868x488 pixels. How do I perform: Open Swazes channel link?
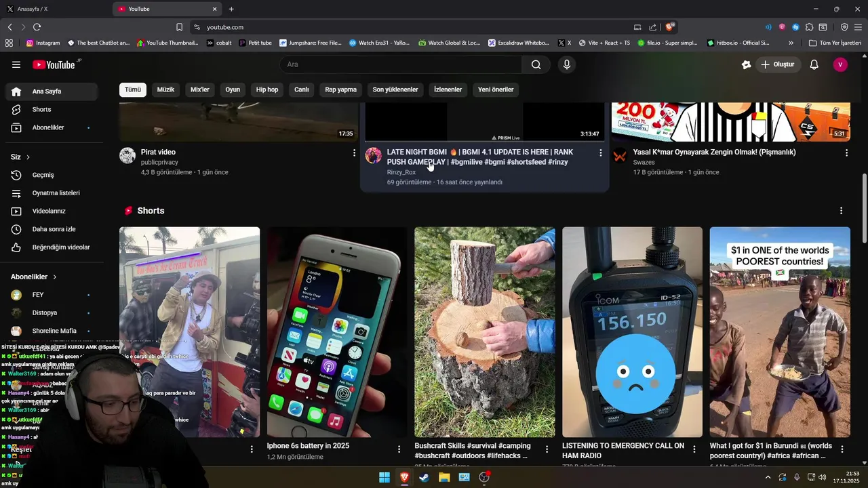(x=644, y=163)
